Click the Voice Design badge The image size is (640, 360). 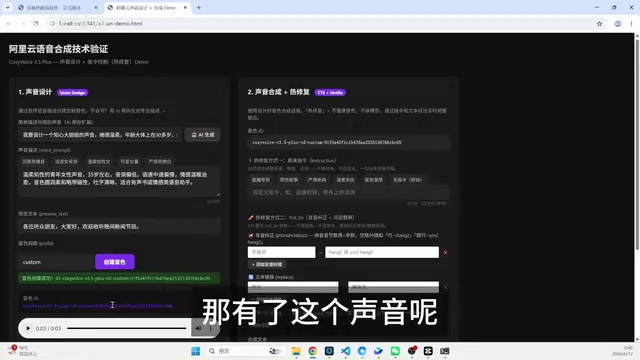coord(72,93)
